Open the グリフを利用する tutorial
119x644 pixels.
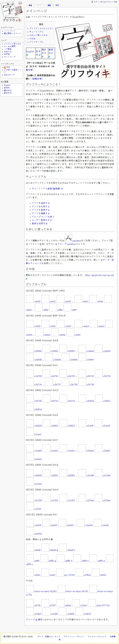41,206
